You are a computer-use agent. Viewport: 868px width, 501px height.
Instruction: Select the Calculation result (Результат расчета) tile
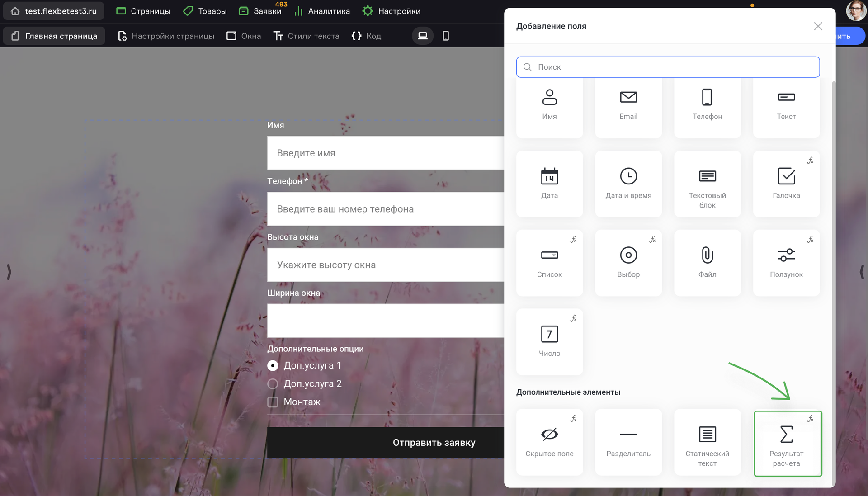pyautogui.click(x=787, y=443)
